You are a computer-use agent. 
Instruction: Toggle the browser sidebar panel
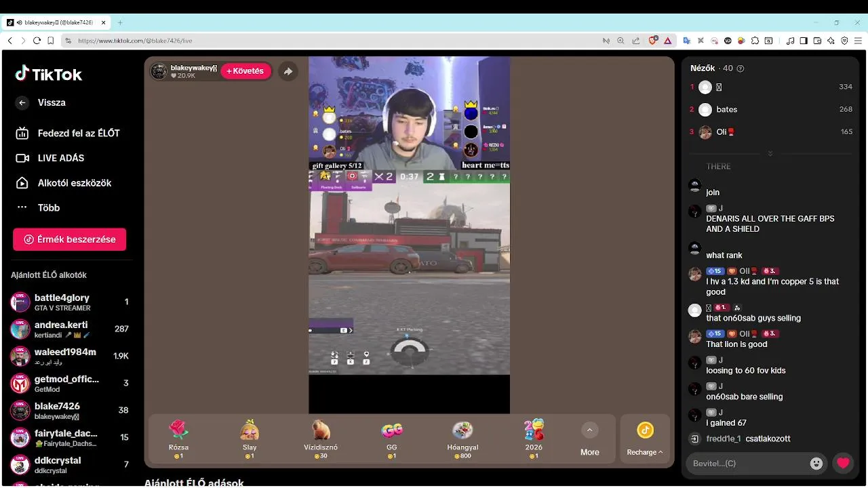[804, 41]
